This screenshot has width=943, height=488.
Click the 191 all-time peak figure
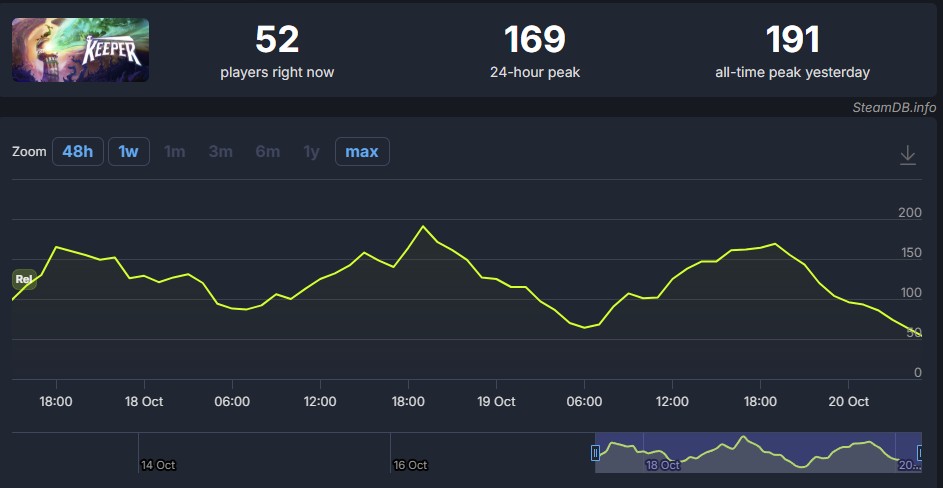point(792,40)
